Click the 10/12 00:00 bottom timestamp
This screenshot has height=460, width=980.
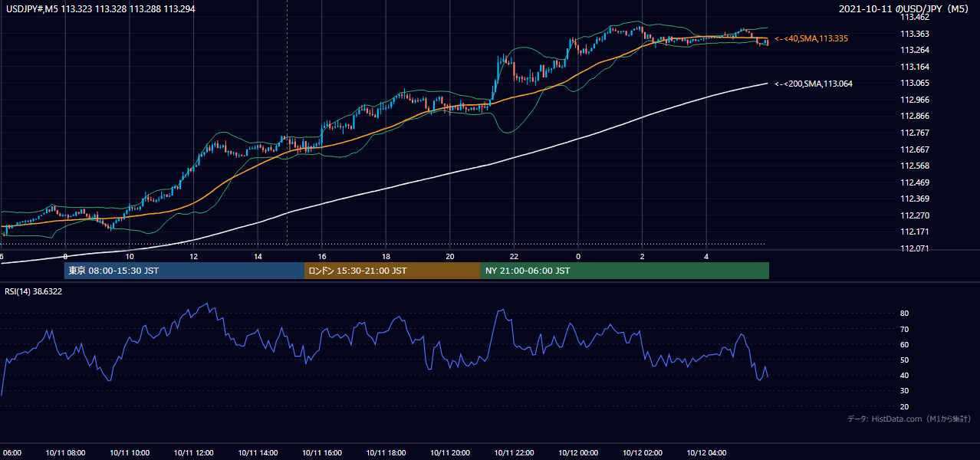tap(578, 453)
